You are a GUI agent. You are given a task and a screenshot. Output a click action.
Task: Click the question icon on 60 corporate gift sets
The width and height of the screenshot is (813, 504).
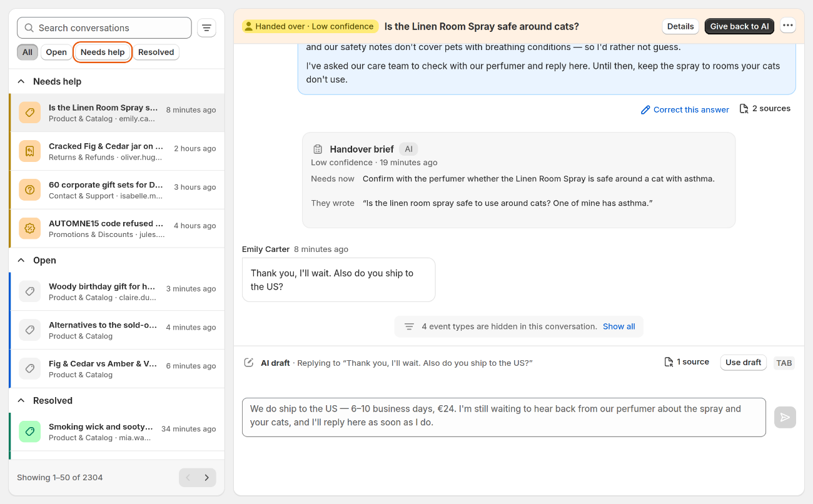coord(29,190)
